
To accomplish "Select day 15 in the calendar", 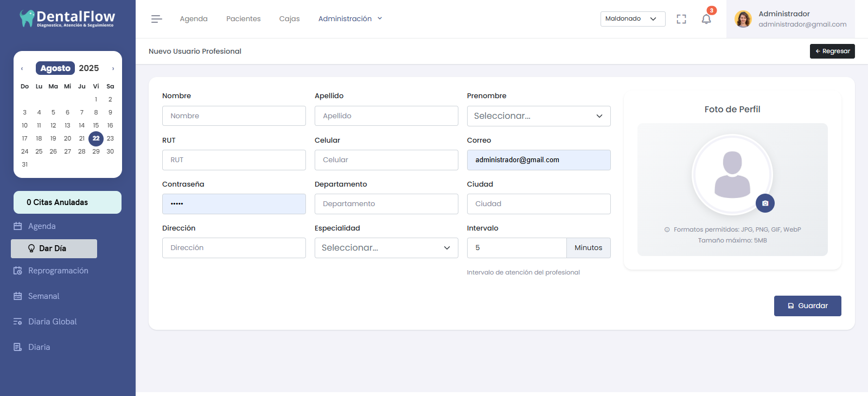I will pos(96,125).
